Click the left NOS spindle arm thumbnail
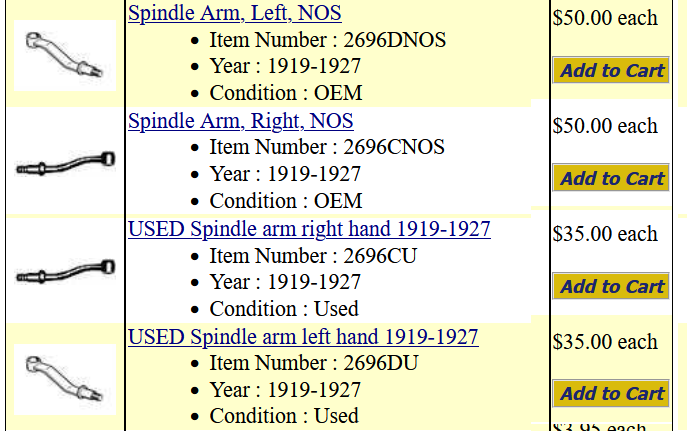The width and height of the screenshot is (687, 431). (65, 55)
